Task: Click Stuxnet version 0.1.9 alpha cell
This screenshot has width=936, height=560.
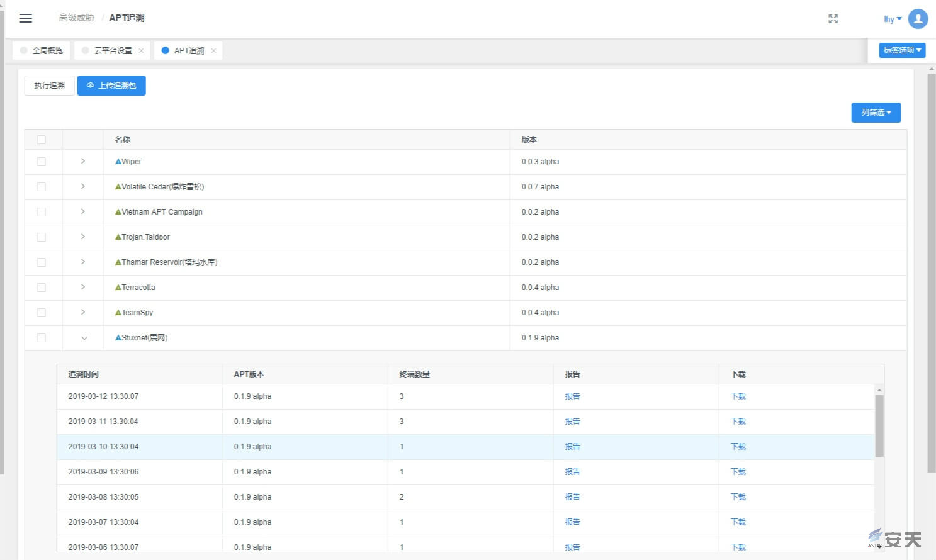Action: [x=708, y=338]
